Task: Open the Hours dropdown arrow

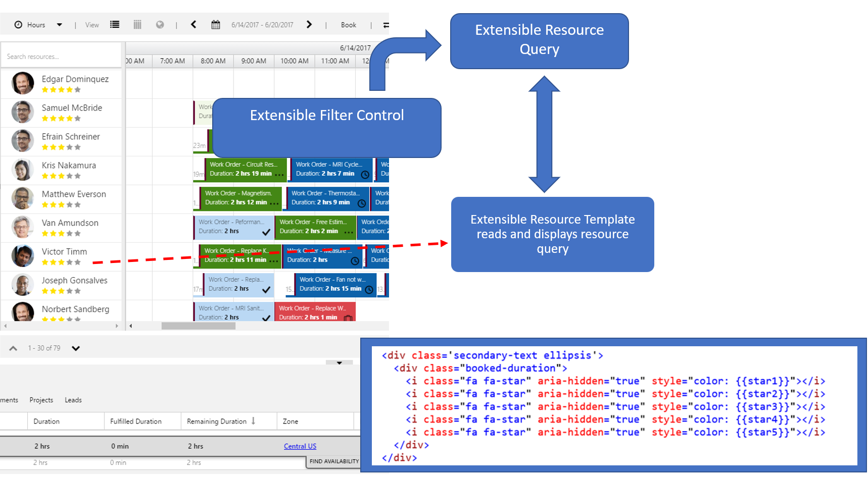Action: click(x=59, y=24)
